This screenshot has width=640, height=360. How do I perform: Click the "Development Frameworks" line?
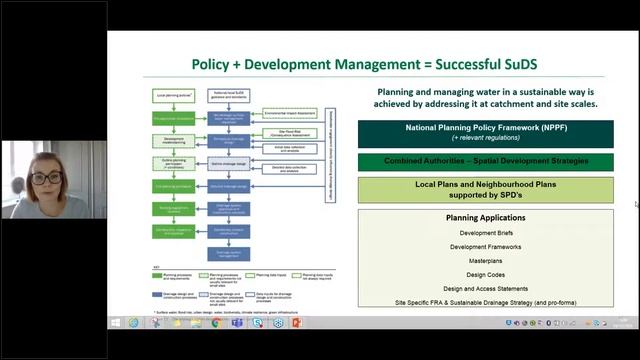click(x=486, y=247)
